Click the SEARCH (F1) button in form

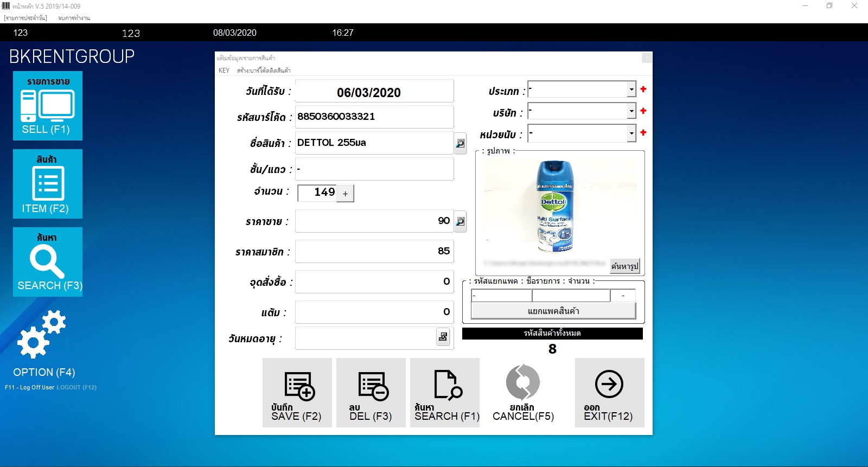click(445, 393)
